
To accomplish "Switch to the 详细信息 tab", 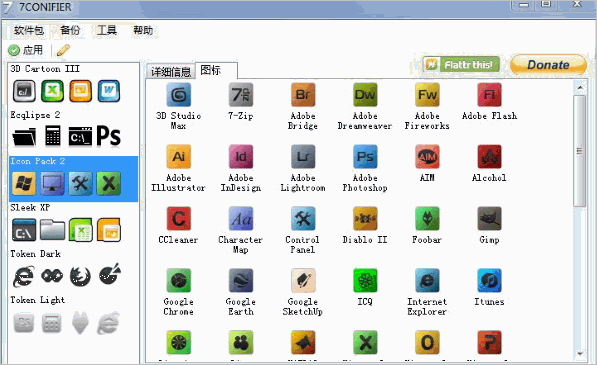I will 171,72.
